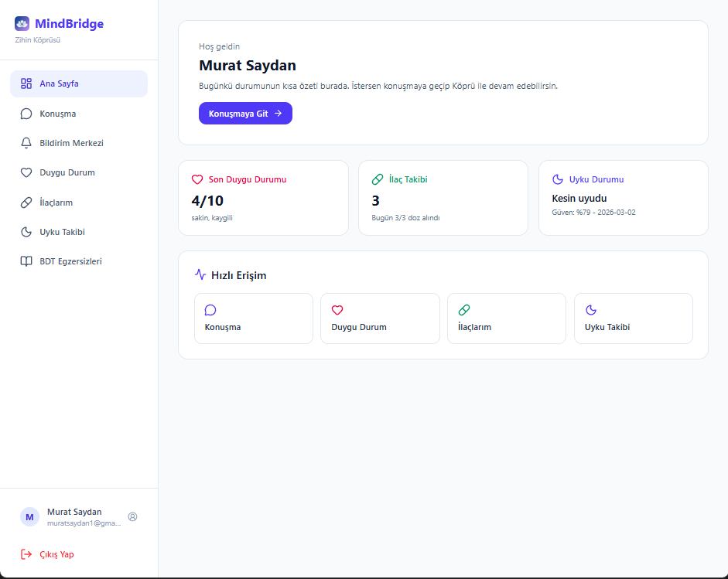Open Duygu Durum quick access card
Screen dimensions: 728x579
380,318
